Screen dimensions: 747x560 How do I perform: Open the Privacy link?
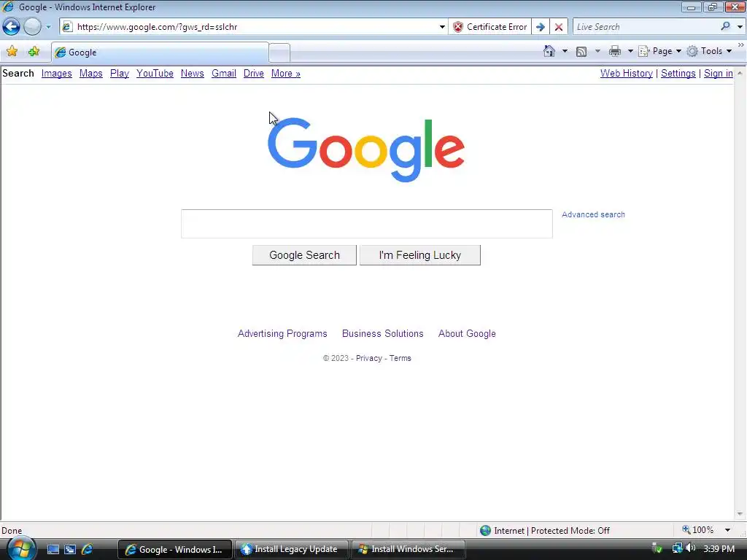click(368, 358)
